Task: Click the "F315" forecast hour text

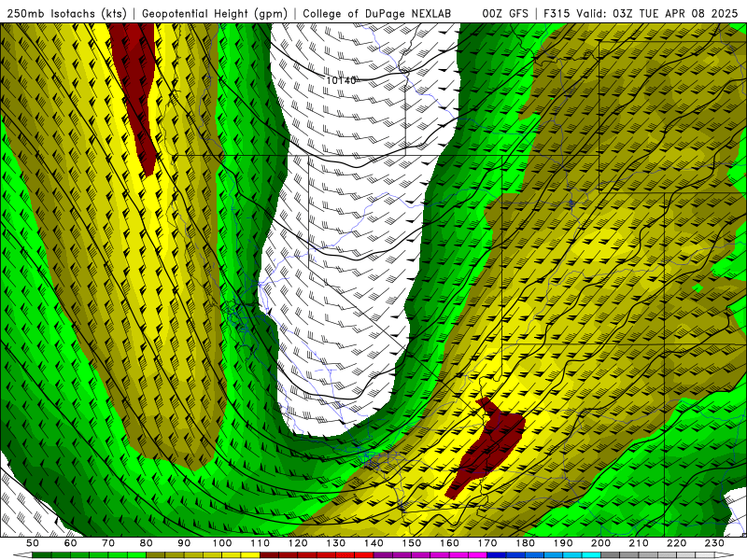Action: (x=557, y=14)
